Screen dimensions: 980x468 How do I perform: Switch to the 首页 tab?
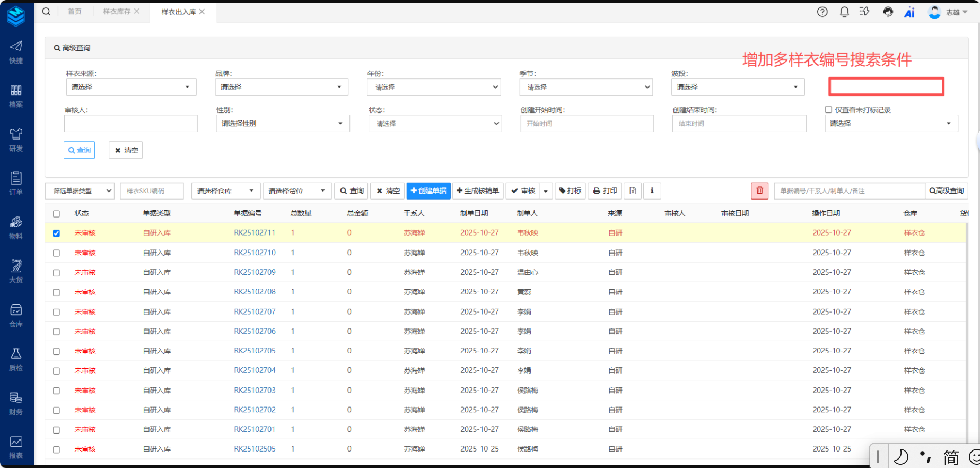click(x=75, y=12)
